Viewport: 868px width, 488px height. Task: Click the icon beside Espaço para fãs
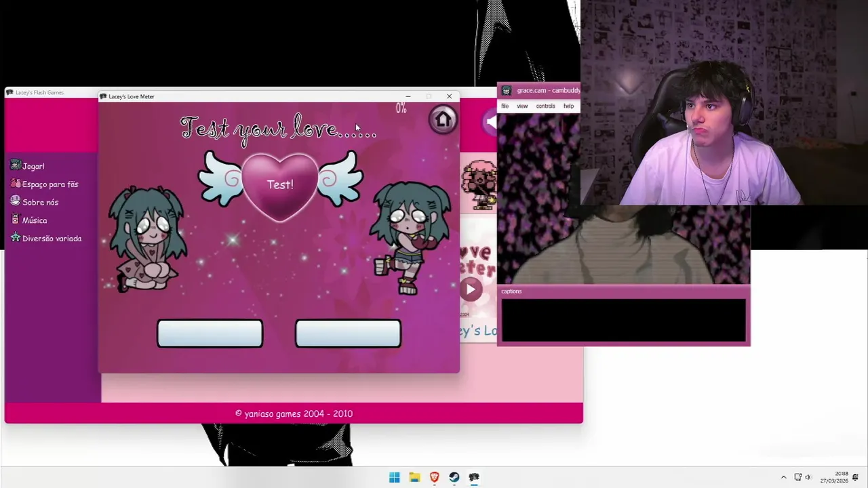[16, 183]
